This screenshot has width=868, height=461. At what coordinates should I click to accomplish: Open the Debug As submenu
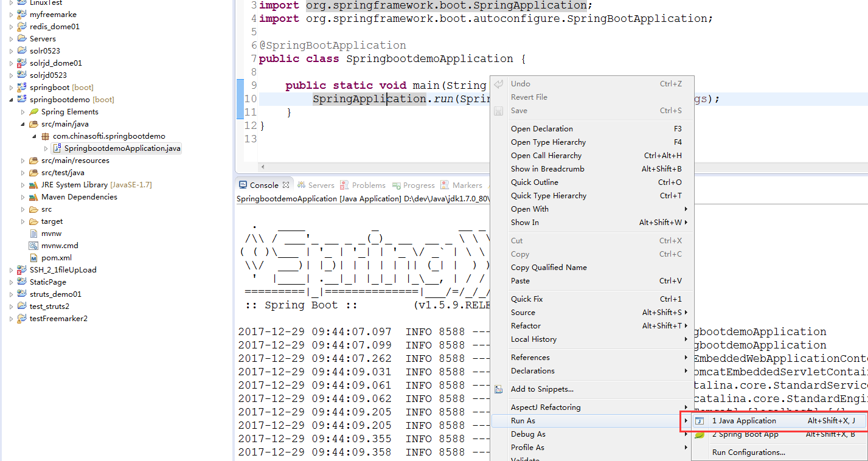[x=591, y=434]
